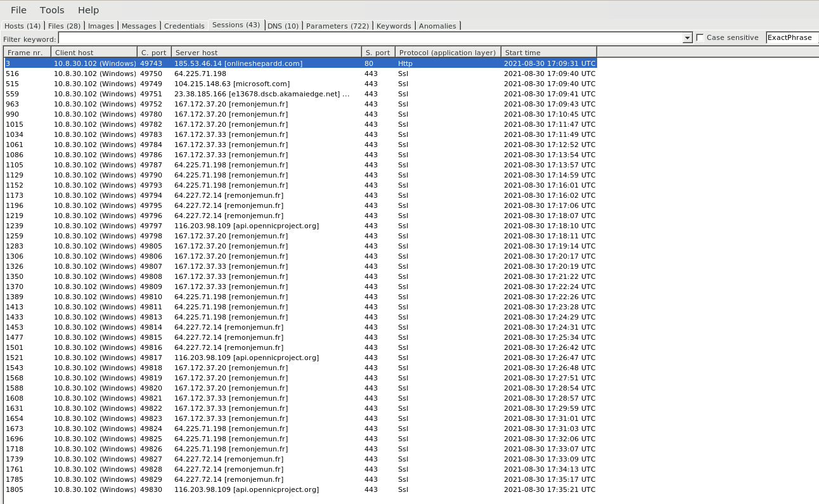The width and height of the screenshot is (819, 504).
Task: Select frame 1521 api.opennicproject.org row
Action: 300,358
